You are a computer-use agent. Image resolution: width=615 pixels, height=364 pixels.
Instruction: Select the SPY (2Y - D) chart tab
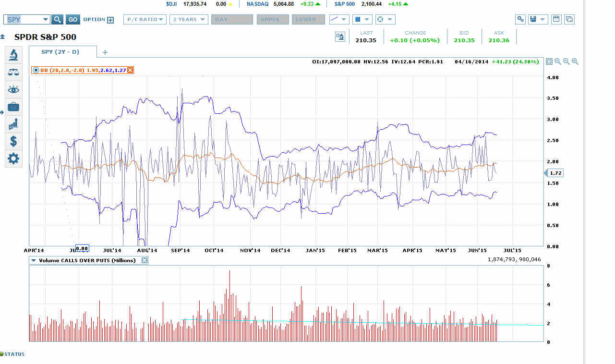[63, 52]
